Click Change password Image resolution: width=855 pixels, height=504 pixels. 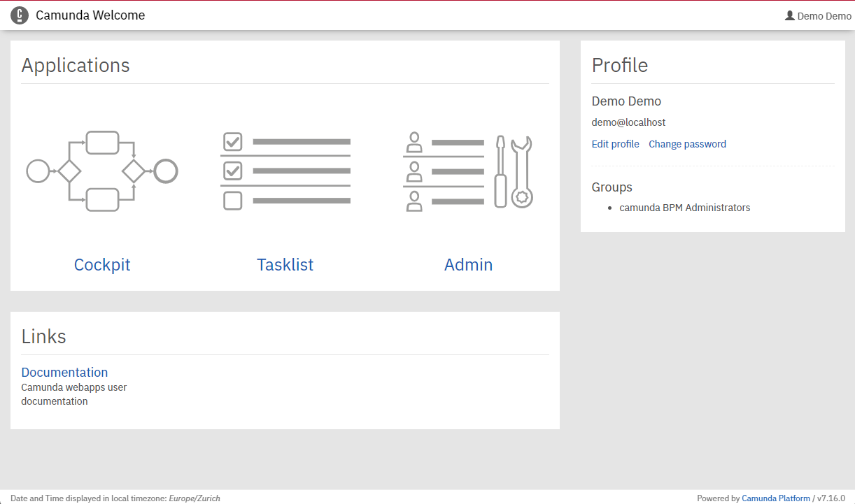coord(687,144)
